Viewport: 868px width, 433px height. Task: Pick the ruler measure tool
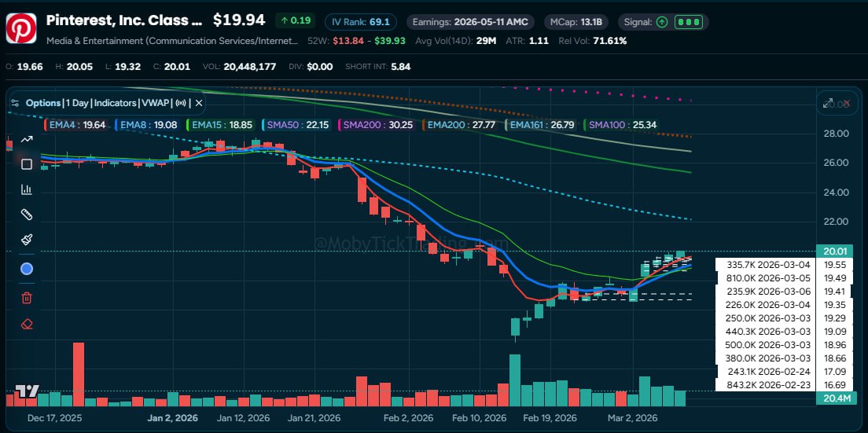pyautogui.click(x=27, y=215)
